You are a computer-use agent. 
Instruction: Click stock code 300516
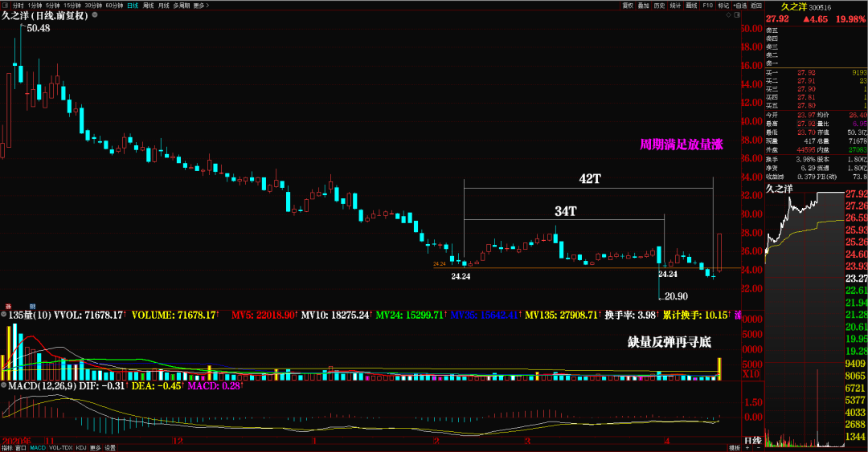tap(820, 8)
